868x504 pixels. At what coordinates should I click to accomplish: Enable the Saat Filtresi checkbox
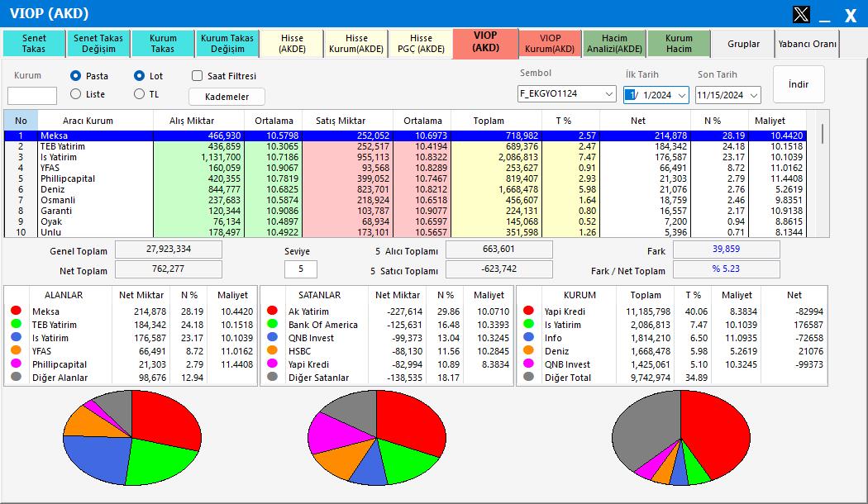click(197, 76)
